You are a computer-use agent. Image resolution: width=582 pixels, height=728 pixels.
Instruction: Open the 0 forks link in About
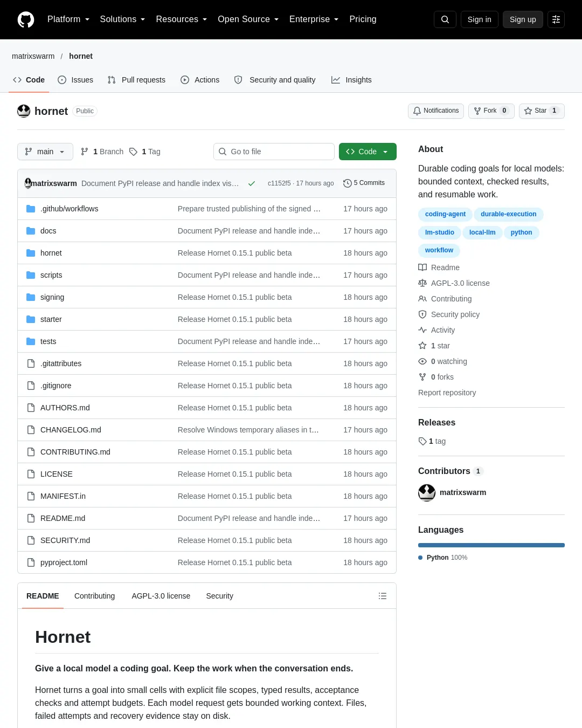436,377
